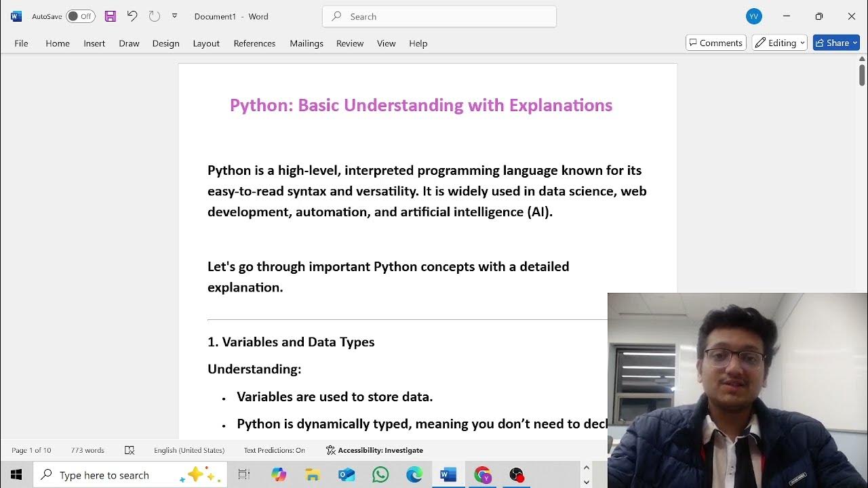The image size is (868, 488).
Task: Open WhatsApp from the taskbar
Action: click(x=380, y=475)
